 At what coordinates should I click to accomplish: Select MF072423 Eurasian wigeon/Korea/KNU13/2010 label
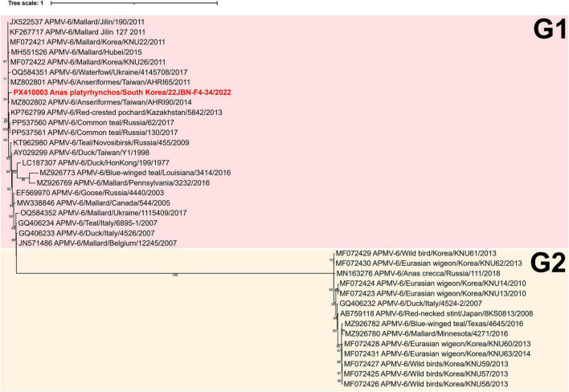click(x=432, y=293)
